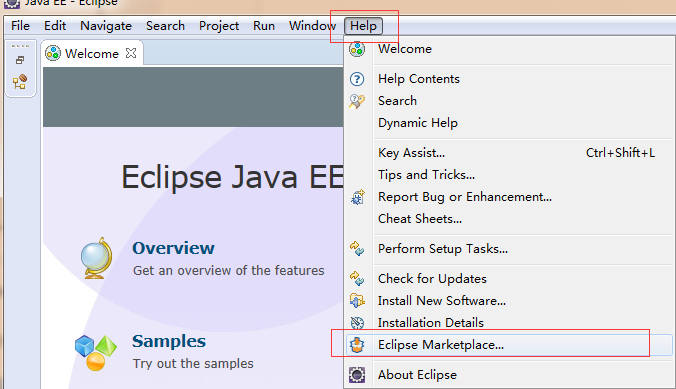The image size is (676, 389).
Task: Open the Samples link on Welcome page
Action: (169, 342)
